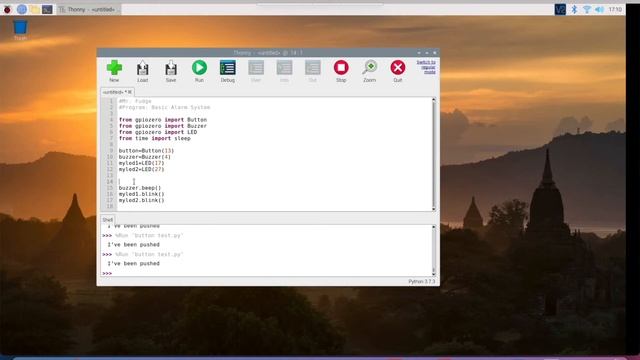
Task: Click code line 'myled1=LED(17)'
Action: (142, 163)
